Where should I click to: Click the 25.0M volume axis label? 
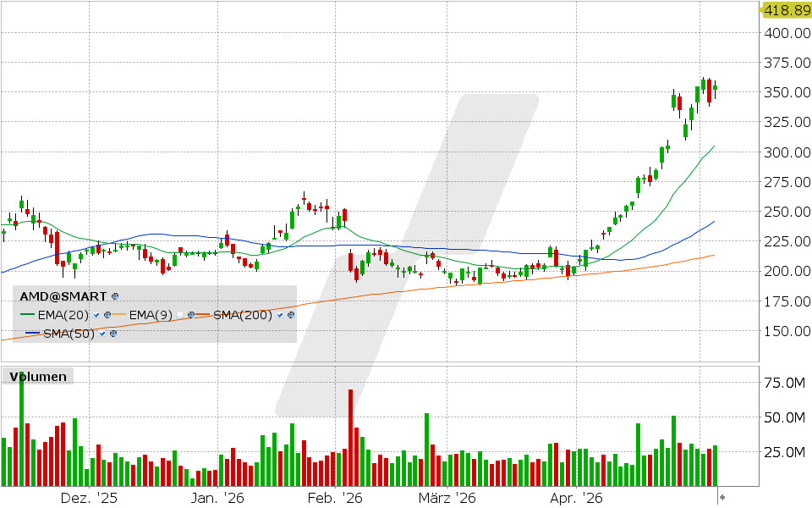tap(785, 452)
